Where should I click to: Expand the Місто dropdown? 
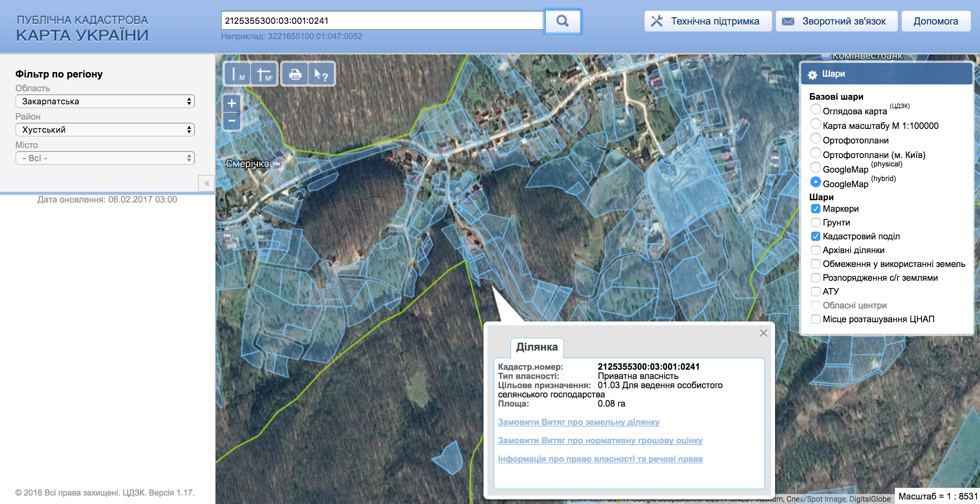coord(105,158)
